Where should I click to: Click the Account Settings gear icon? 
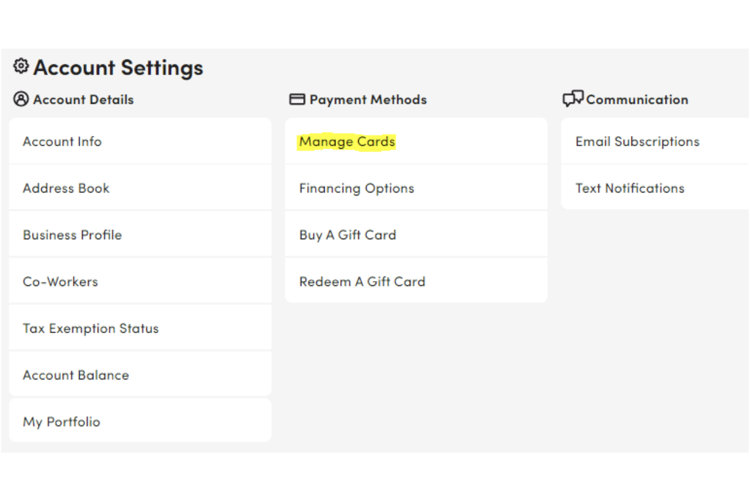[21, 66]
